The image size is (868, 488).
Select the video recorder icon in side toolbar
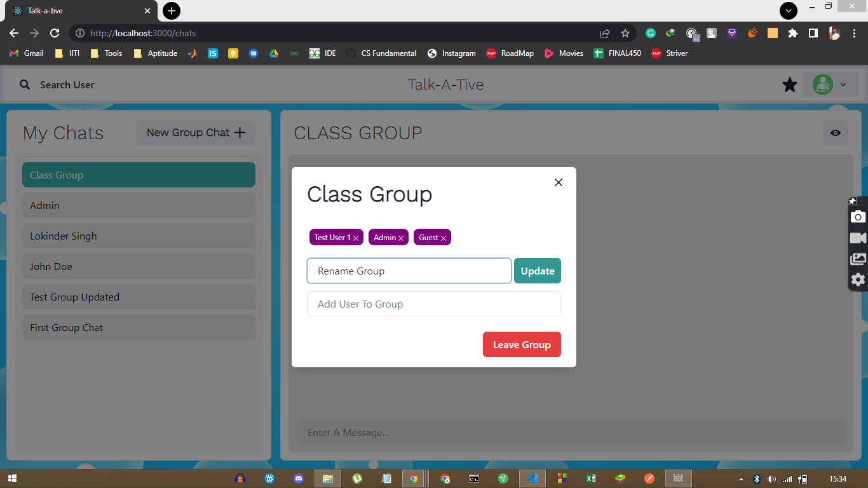[858, 238]
